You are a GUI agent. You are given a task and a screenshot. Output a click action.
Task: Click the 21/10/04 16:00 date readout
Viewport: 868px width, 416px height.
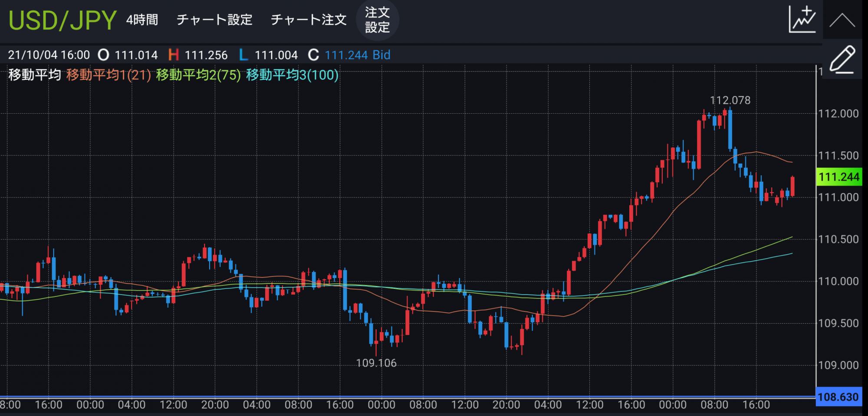(49, 55)
